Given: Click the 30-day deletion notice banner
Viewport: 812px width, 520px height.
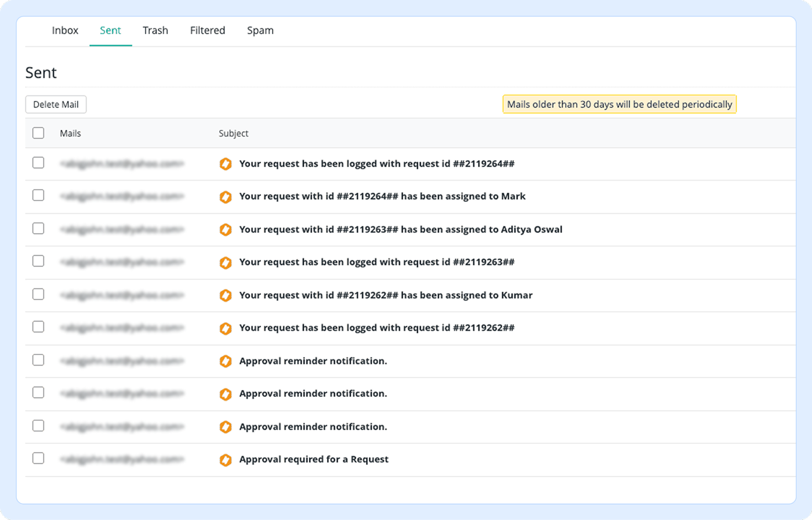Looking at the screenshot, I should pyautogui.click(x=619, y=104).
